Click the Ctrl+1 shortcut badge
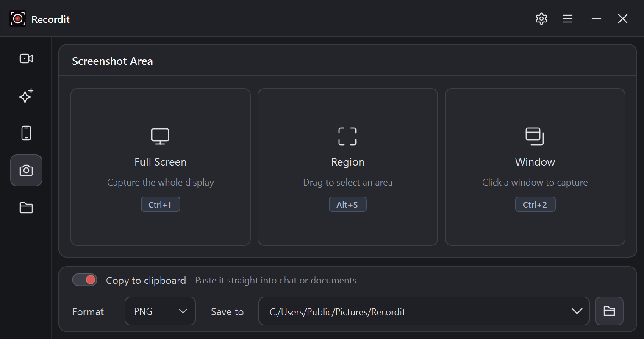The height and width of the screenshot is (339, 644). (x=161, y=204)
